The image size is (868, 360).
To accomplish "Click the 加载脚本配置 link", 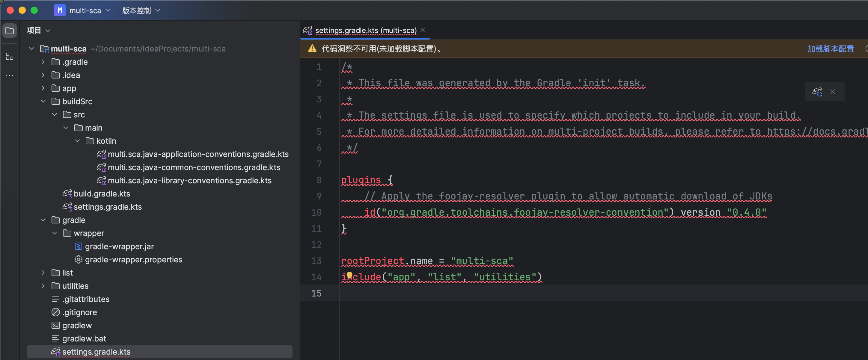I will tap(830, 49).
